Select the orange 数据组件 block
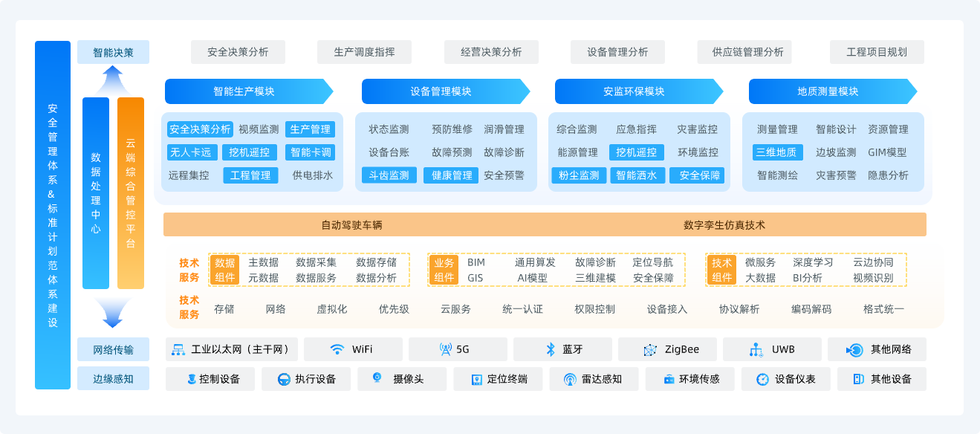 click(x=225, y=270)
